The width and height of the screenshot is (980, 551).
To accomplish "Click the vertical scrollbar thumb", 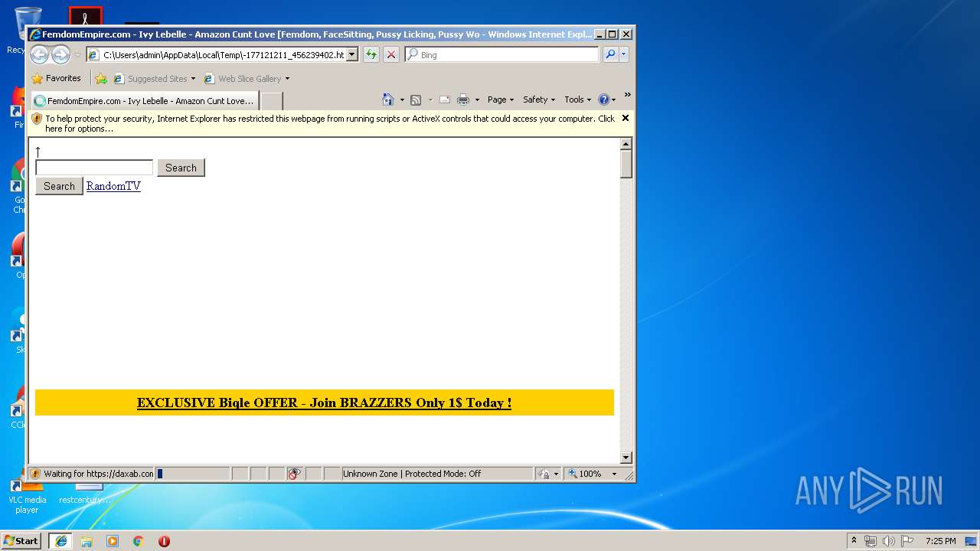I will (x=626, y=165).
